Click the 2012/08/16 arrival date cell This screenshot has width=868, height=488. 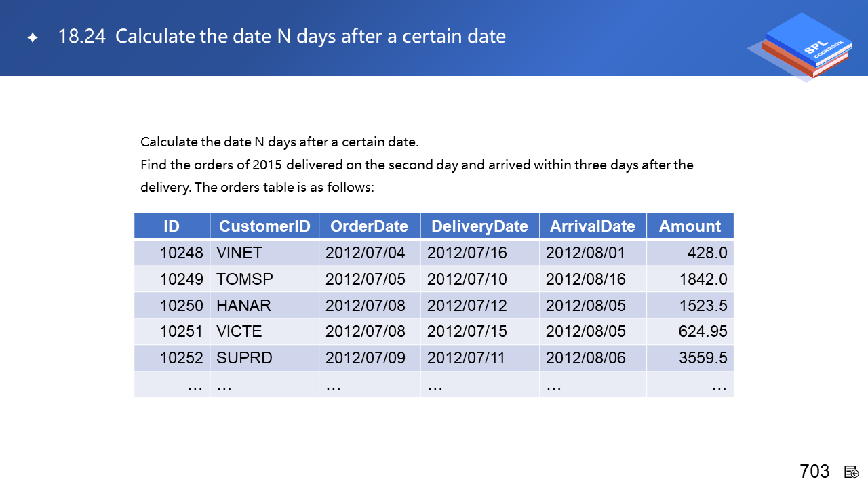pyautogui.click(x=585, y=279)
